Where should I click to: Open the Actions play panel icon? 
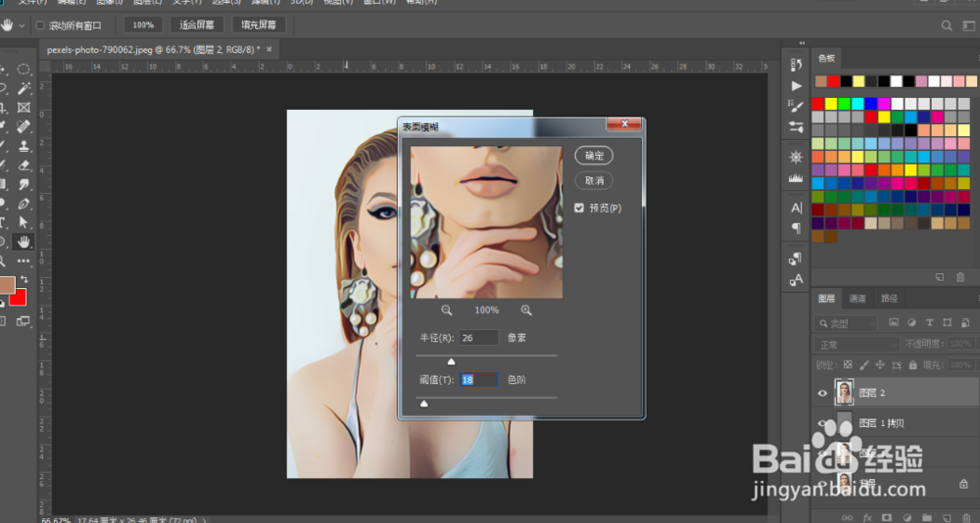point(796,85)
